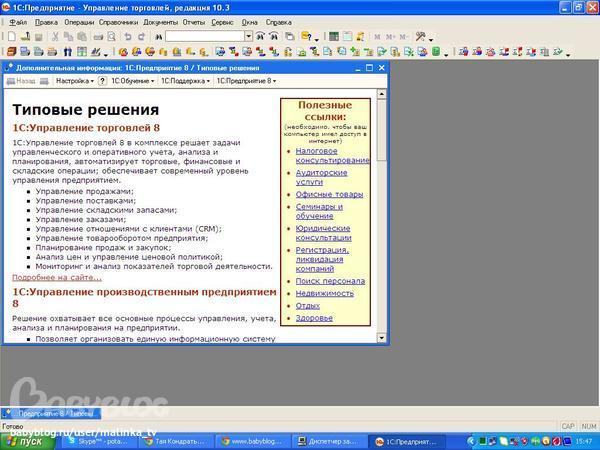Click the binoculars Find icon

coord(156,36)
